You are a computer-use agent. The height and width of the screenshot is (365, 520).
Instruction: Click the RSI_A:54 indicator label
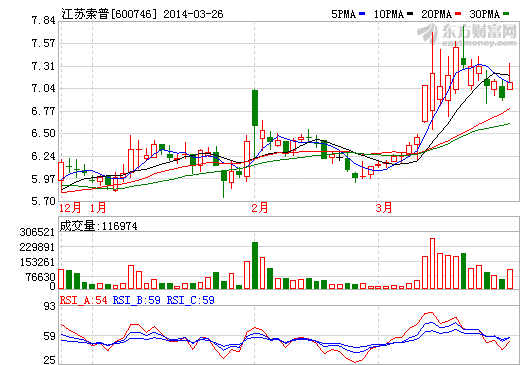click(83, 300)
